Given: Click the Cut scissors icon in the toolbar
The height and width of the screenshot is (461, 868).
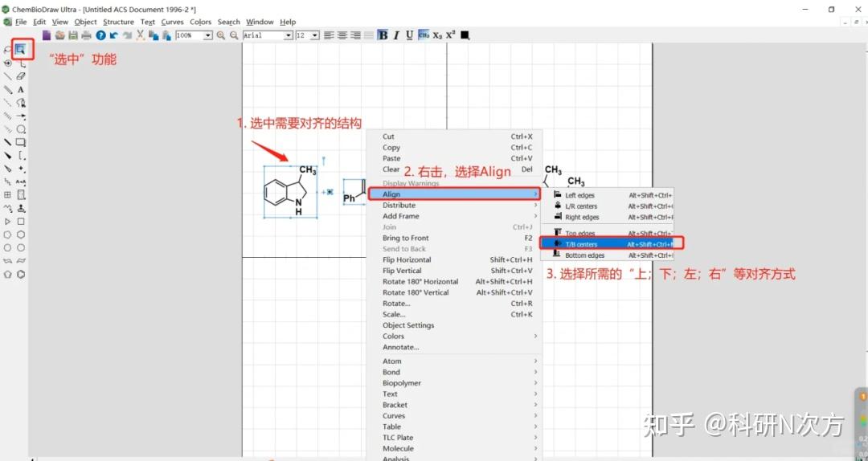Looking at the screenshot, I should (x=141, y=35).
